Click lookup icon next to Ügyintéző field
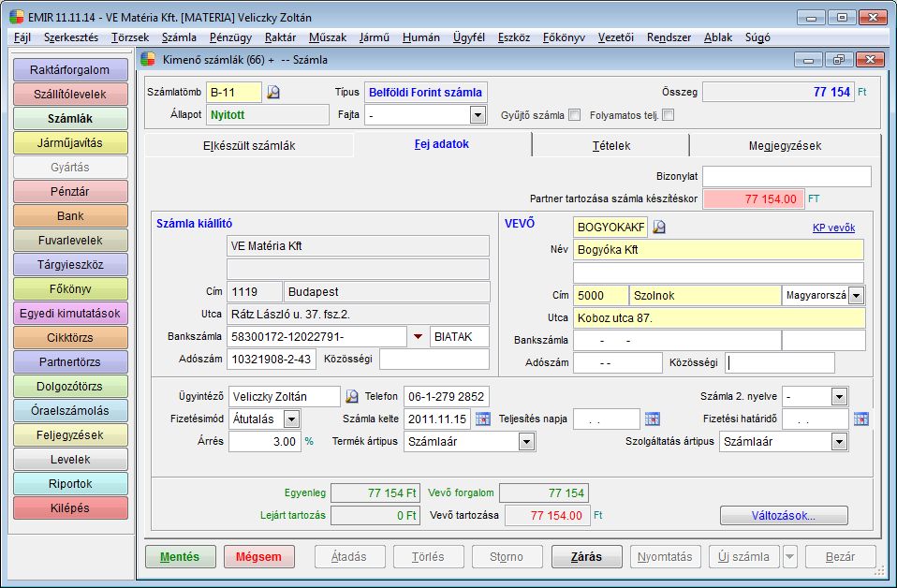Image resolution: width=897 pixels, height=588 pixels. pyautogui.click(x=352, y=396)
